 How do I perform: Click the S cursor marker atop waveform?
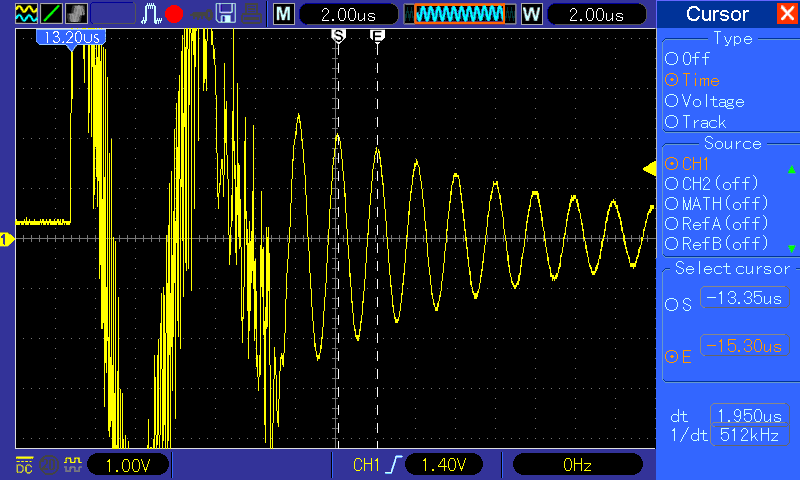(x=338, y=36)
